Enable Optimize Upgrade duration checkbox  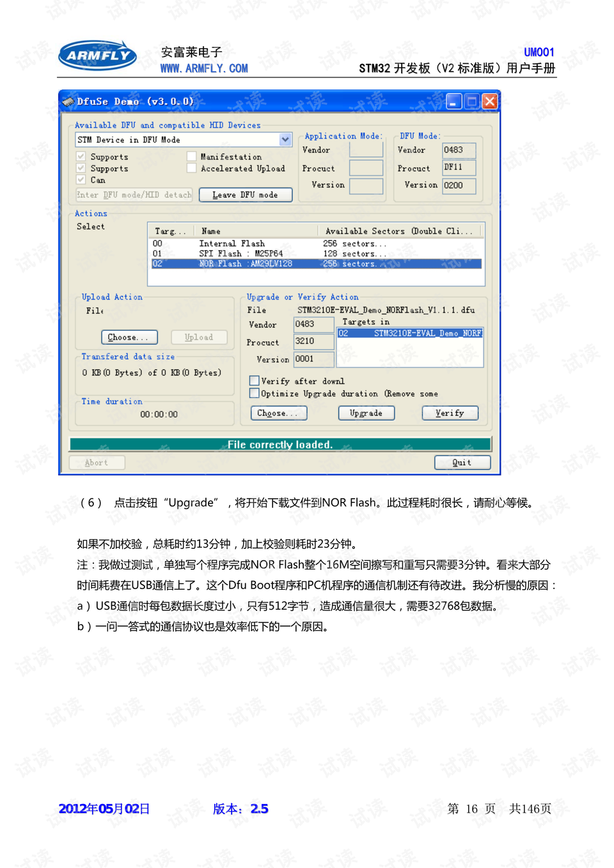tap(254, 393)
